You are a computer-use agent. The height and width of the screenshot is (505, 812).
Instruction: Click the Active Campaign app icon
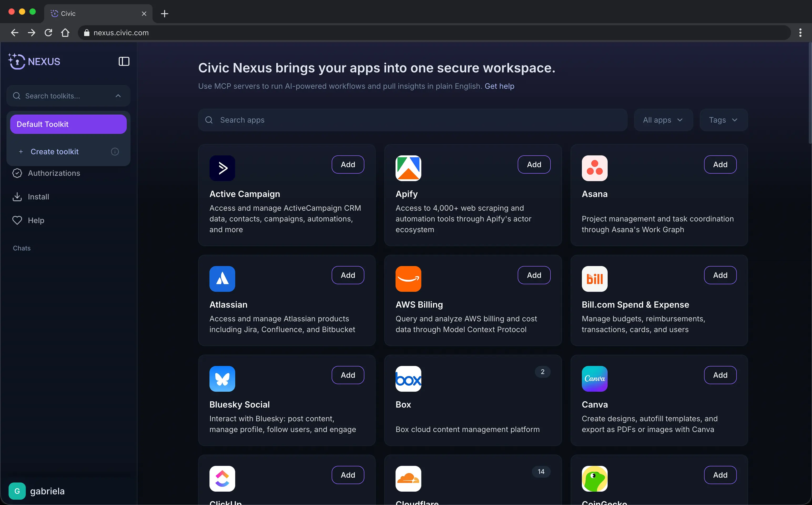[222, 168]
